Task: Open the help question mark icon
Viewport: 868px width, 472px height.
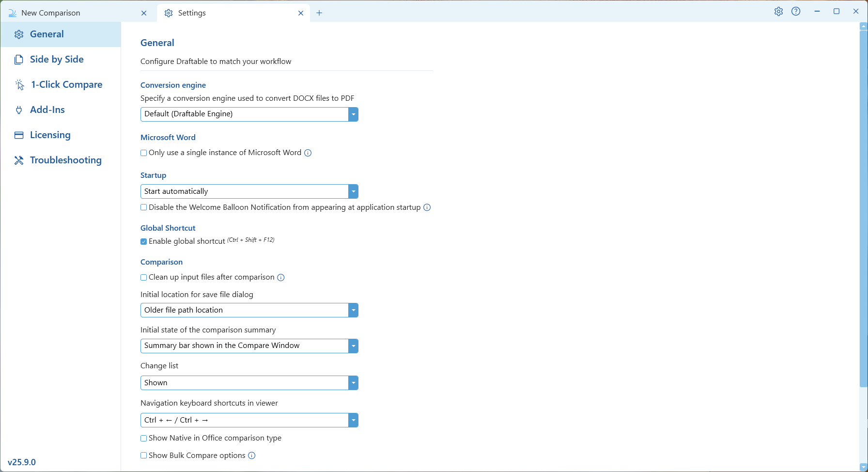Action: point(796,12)
